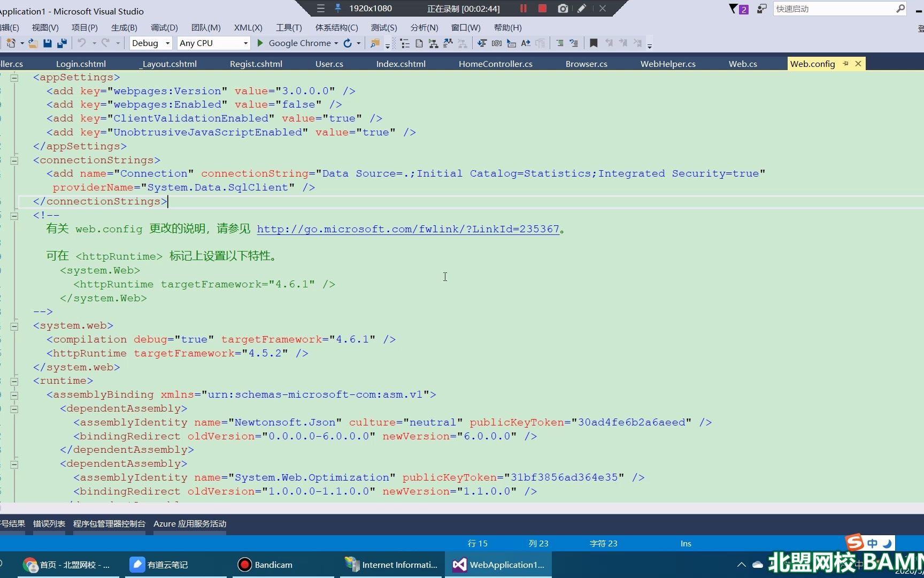The height and width of the screenshot is (578, 924).
Task: Toggle Sogou input method 中 indicator
Action: coord(873,543)
